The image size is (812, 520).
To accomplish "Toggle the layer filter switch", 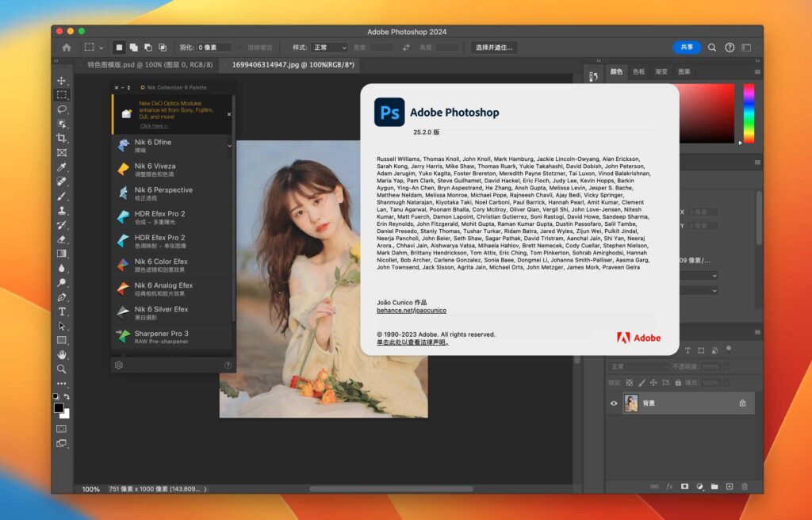I will tap(730, 349).
